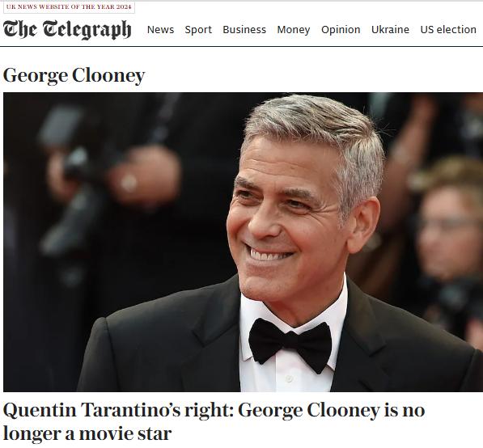Image resolution: width=483 pixels, height=448 pixels.
Task: Click The Telegraph logo
Action: [67, 30]
